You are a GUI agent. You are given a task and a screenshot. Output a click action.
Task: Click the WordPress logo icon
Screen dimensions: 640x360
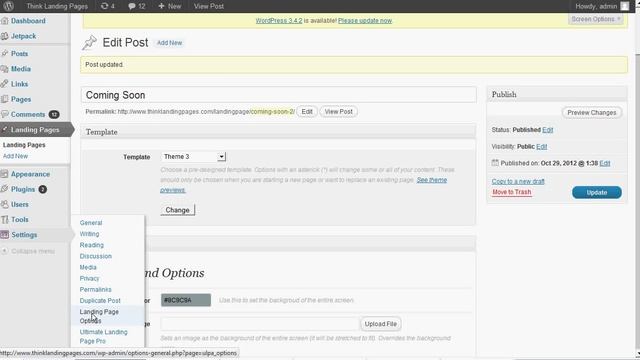coord(9,6)
